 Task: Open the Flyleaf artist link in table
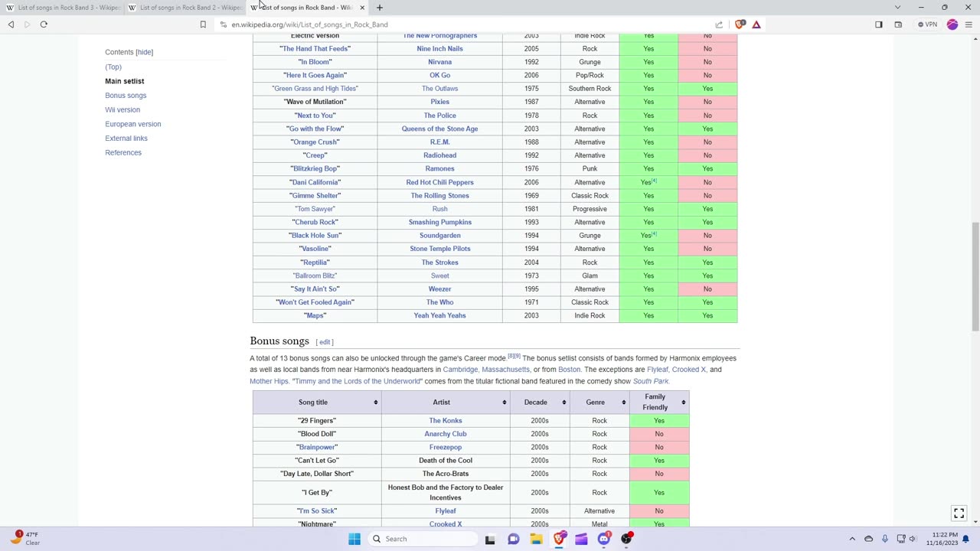446,511
